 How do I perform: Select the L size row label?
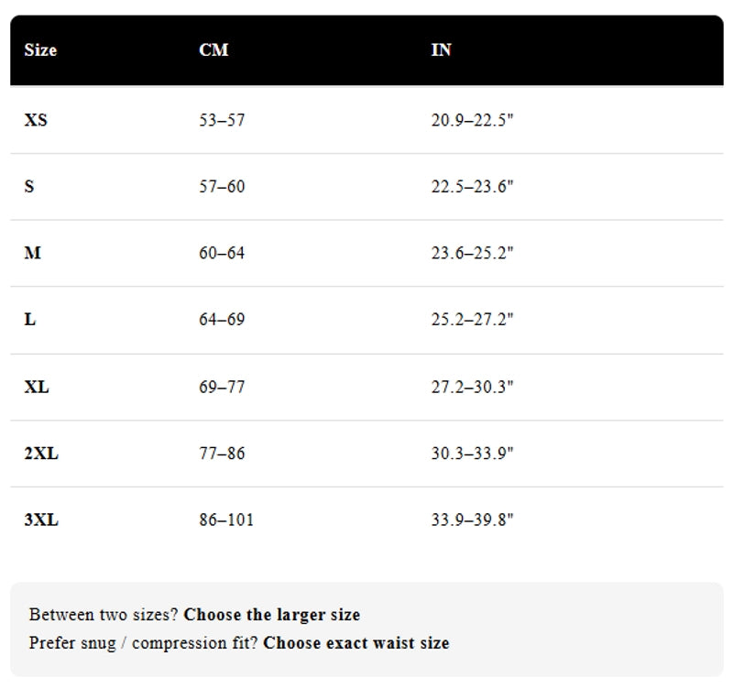(x=30, y=320)
